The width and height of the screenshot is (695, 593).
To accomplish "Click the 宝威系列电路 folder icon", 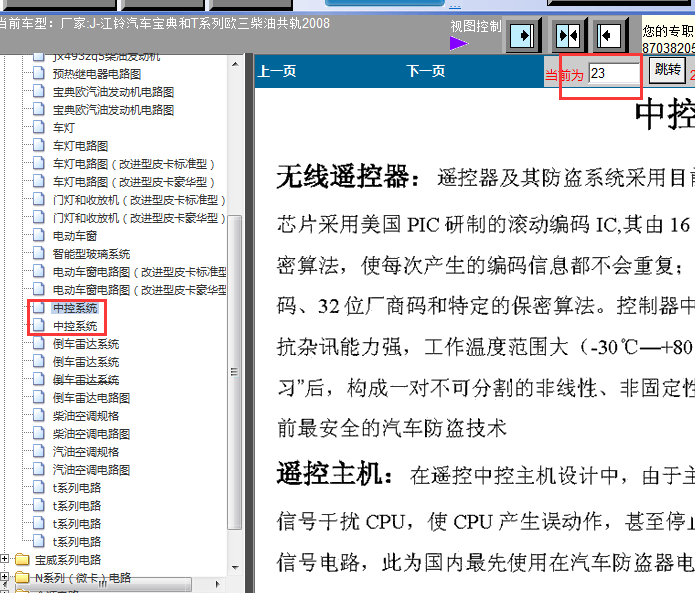I will (22, 560).
